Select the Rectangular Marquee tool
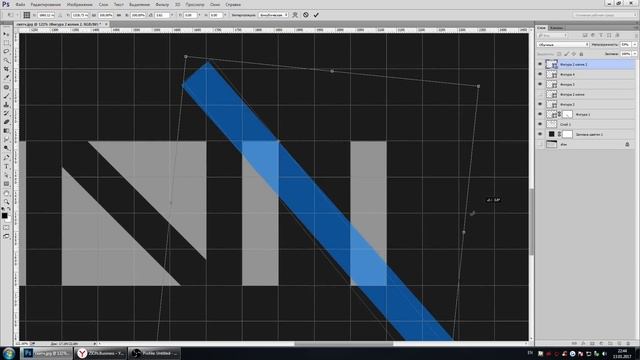The height and width of the screenshot is (360, 640). pyautogui.click(x=6, y=43)
